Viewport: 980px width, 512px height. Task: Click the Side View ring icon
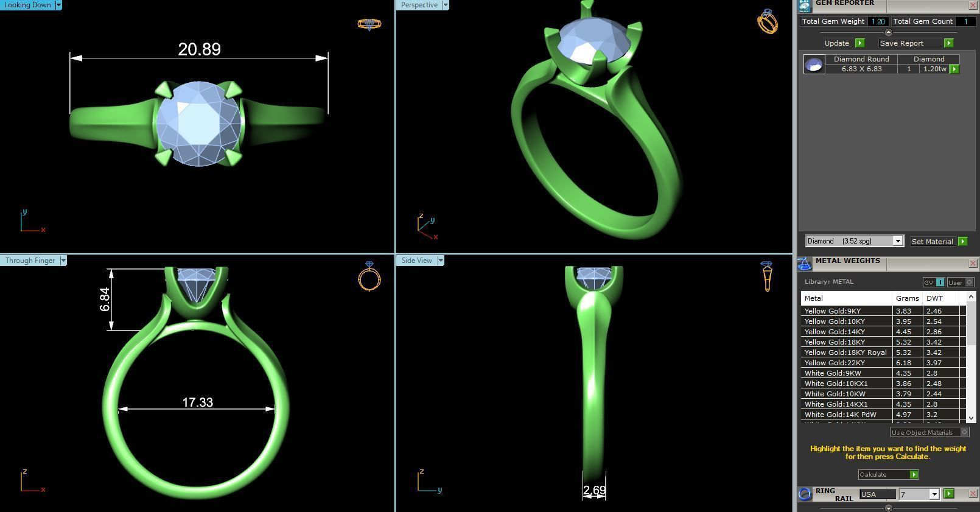(767, 276)
